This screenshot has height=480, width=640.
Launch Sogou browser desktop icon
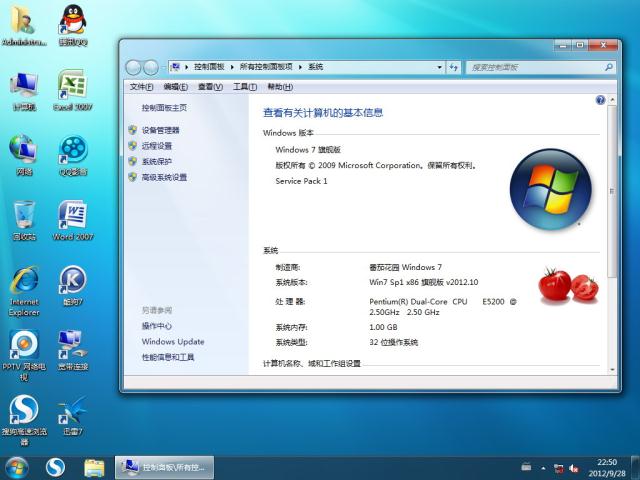point(24,420)
